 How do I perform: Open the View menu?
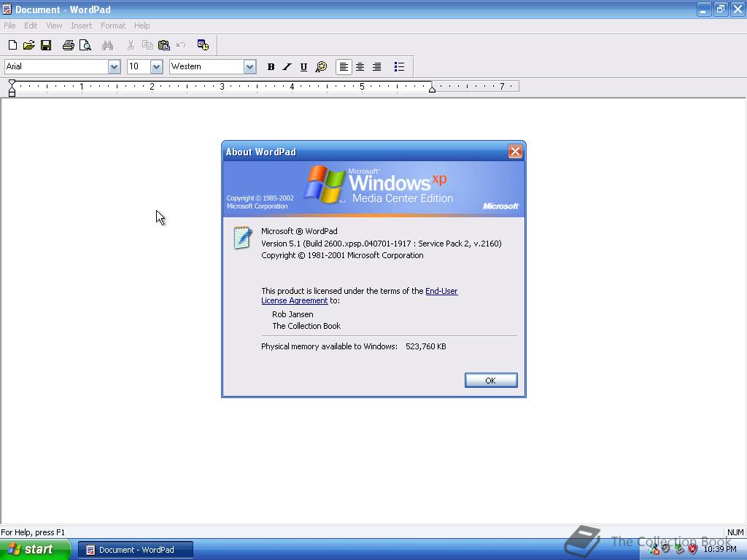pyautogui.click(x=54, y=26)
